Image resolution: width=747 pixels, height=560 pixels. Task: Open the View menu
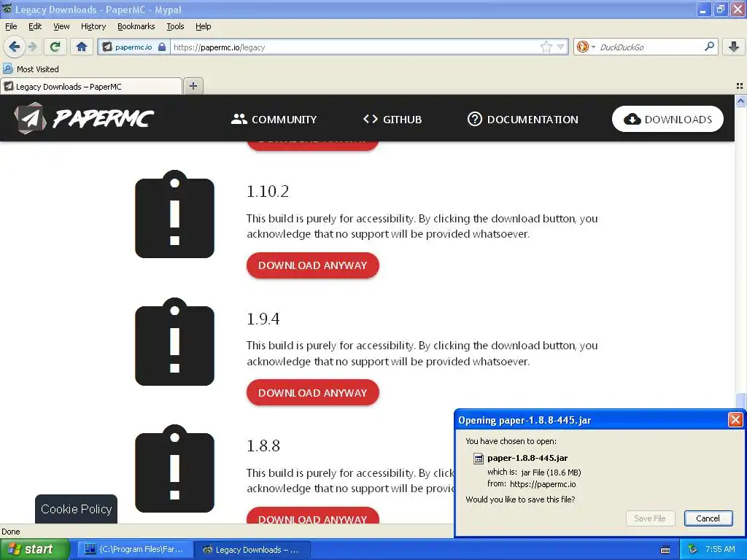pyautogui.click(x=61, y=26)
